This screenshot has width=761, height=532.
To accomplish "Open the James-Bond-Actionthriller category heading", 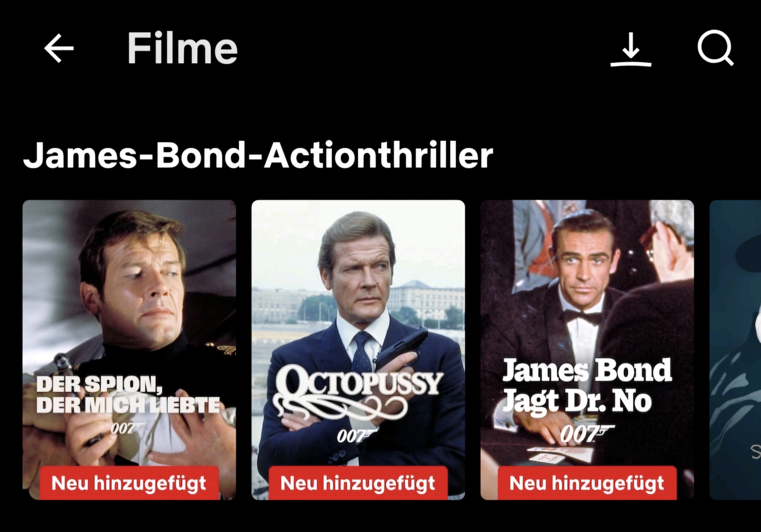I will [258, 155].
